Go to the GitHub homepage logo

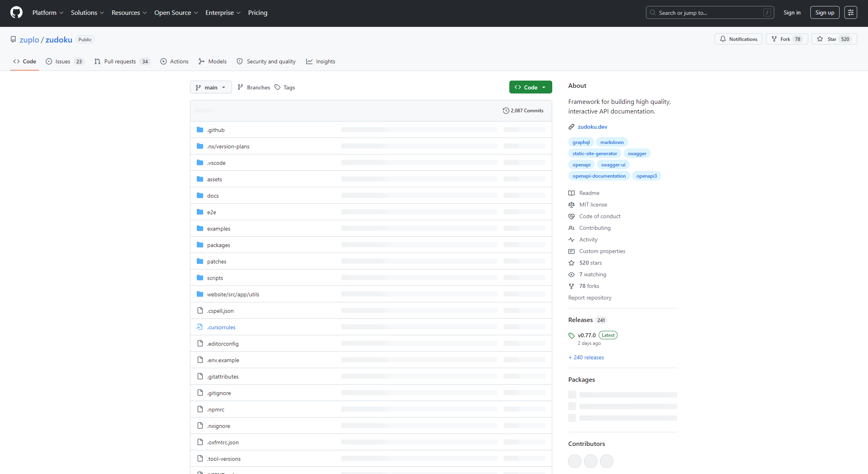16,12
